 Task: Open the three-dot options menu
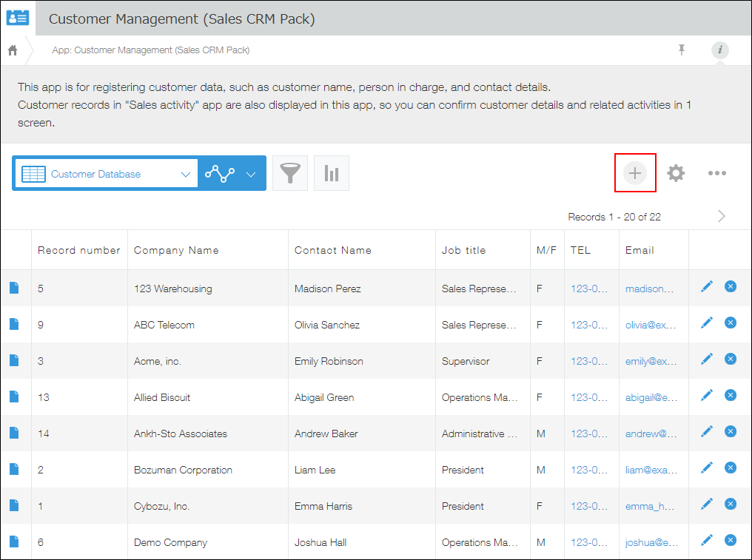[x=717, y=173]
